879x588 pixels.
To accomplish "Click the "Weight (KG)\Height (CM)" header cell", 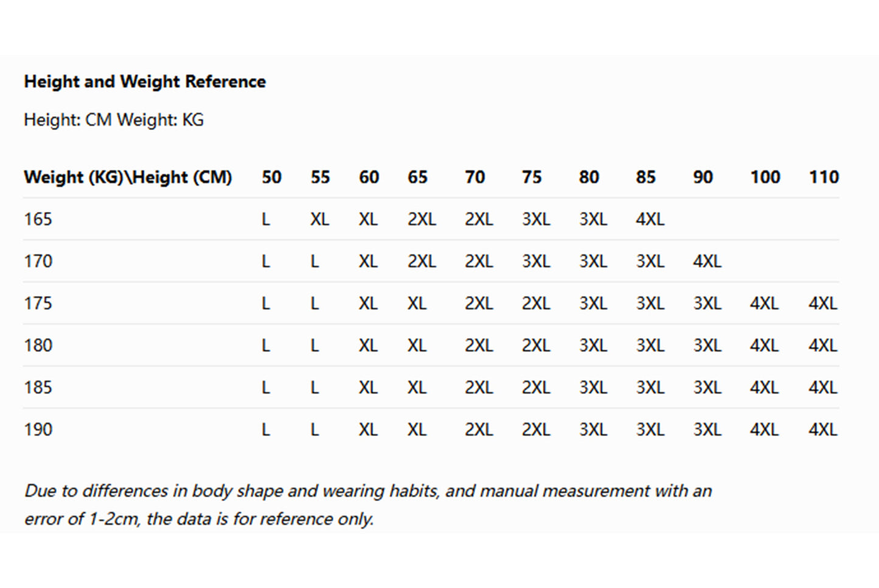I will pos(128,177).
